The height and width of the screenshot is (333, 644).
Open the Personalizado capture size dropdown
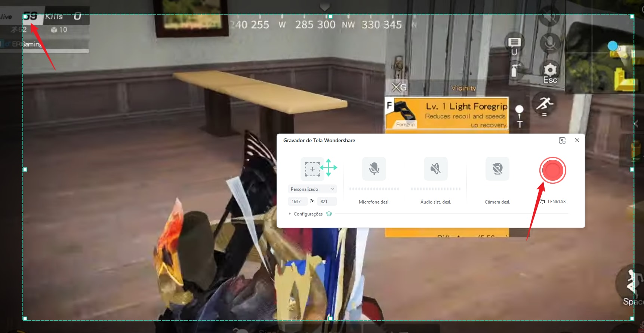point(312,189)
